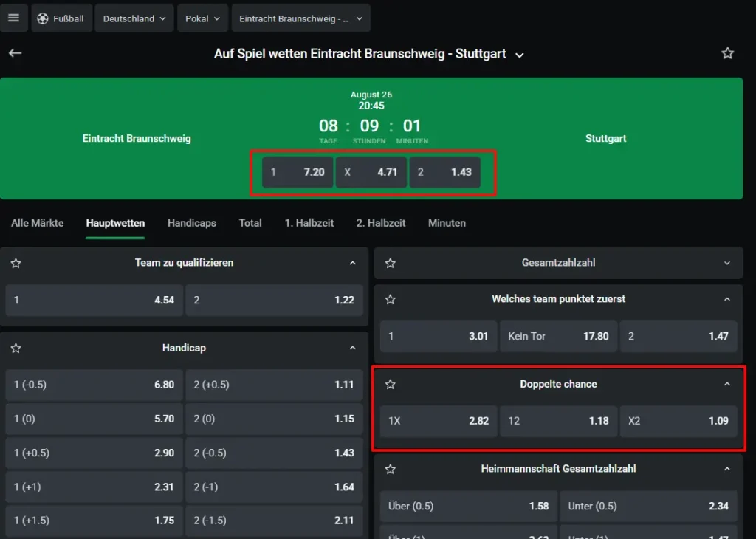This screenshot has height=539, width=756.
Task: Star the Team zu qualifizieren market
Action: (x=16, y=264)
